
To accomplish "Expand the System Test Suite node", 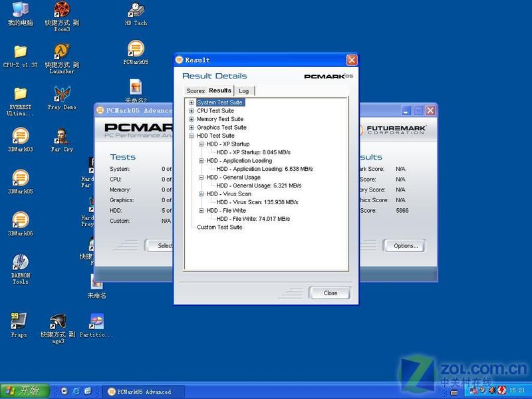I will 192,102.
